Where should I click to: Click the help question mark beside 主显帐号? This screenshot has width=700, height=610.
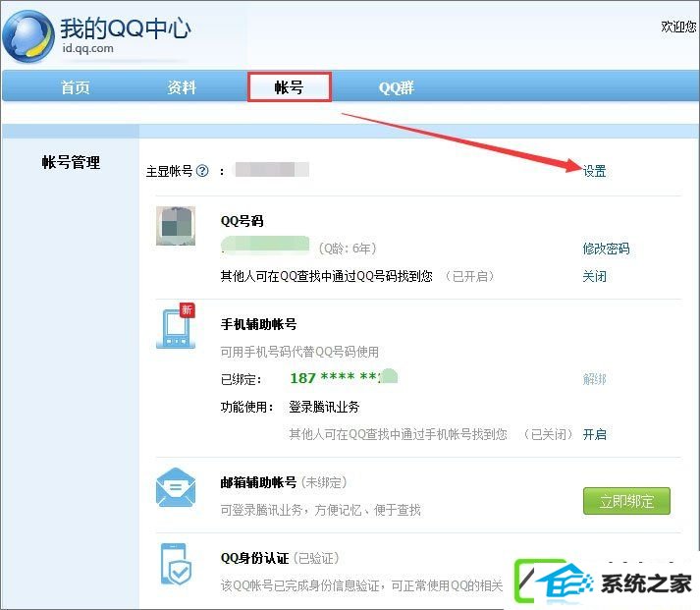[202, 171]
